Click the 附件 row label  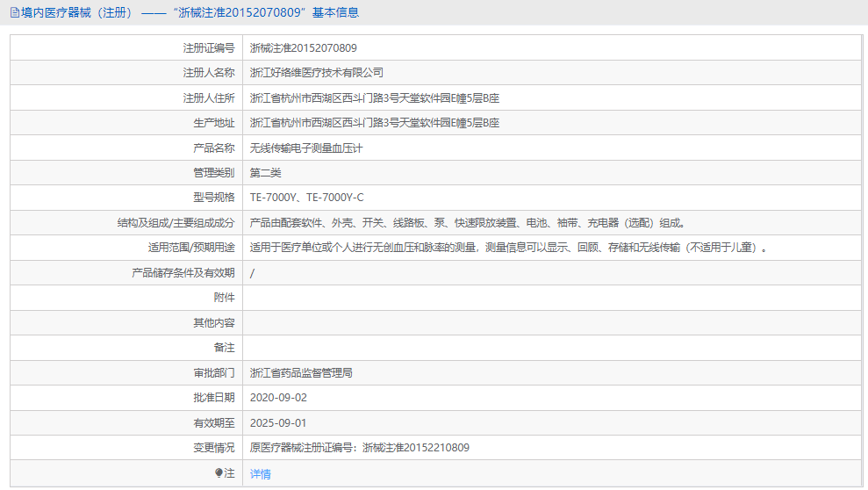224,298
